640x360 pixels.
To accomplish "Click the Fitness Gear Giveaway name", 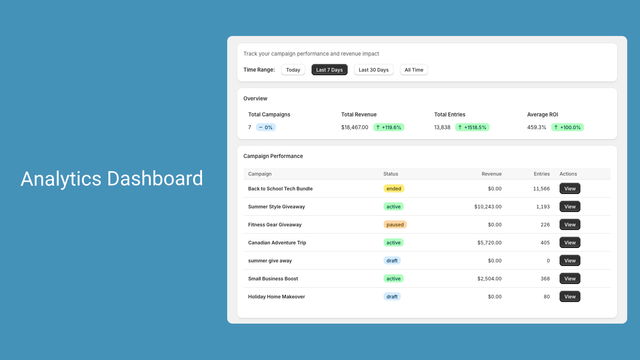I will [x=275, y=224].
